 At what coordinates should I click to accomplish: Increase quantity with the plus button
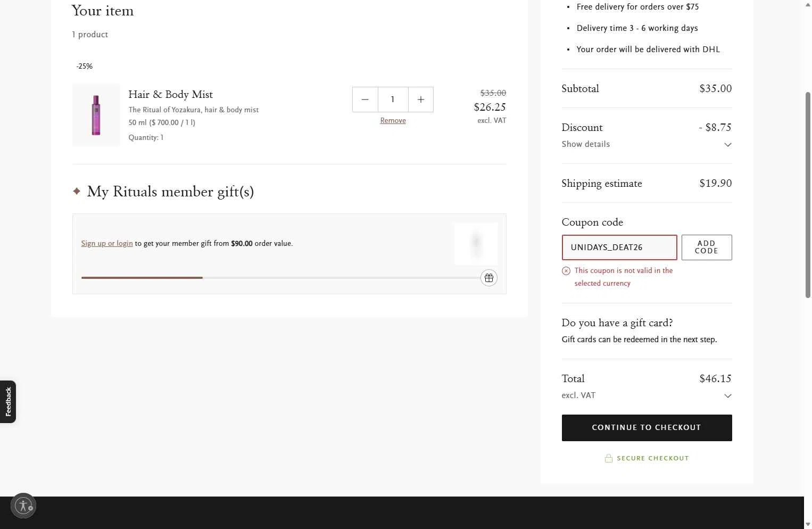(421, 100)
